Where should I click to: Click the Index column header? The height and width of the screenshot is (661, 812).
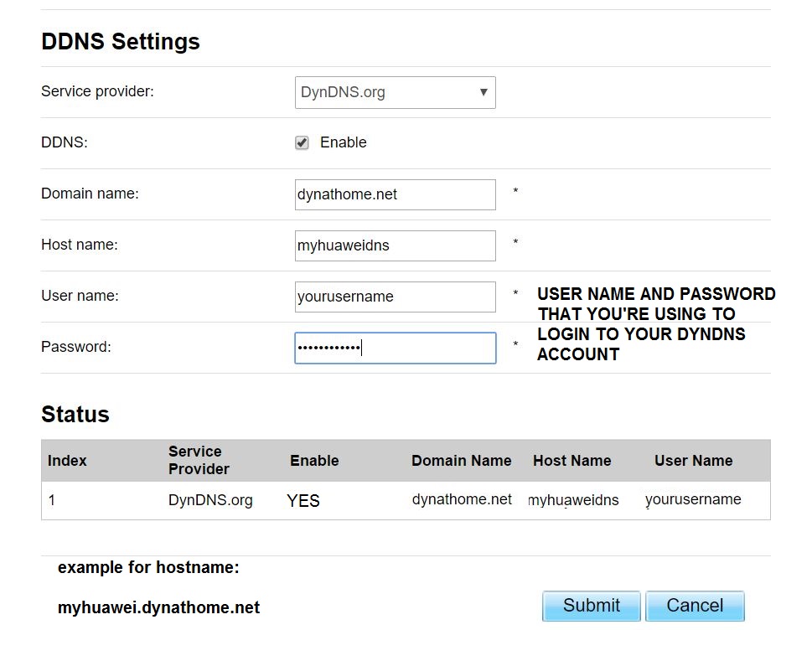67,461
